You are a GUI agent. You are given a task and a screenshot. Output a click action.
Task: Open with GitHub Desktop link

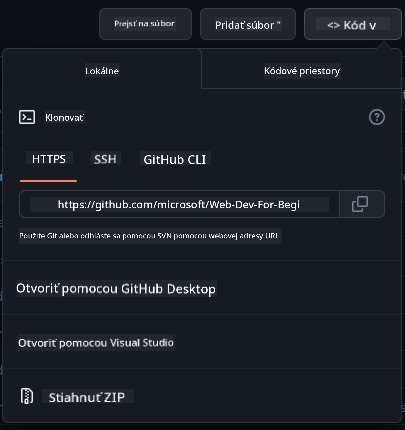(116, 289)
